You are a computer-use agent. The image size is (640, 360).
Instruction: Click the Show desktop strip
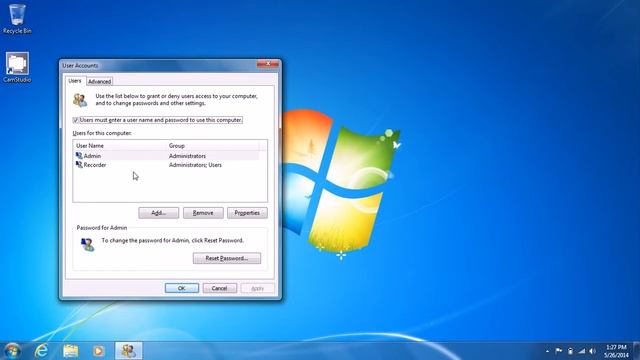click(x=636, y=351)
